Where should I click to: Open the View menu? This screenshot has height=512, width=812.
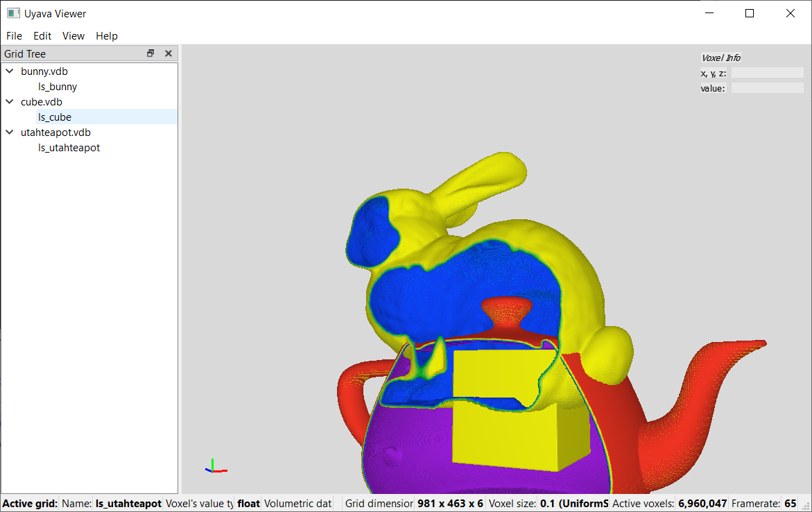(x=73, y=36)
